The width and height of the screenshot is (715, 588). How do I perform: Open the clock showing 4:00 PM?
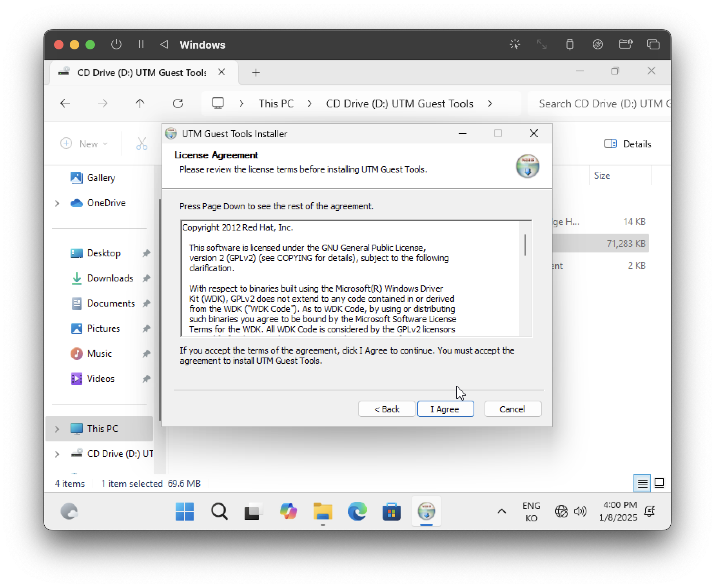(x=618, y=511)
